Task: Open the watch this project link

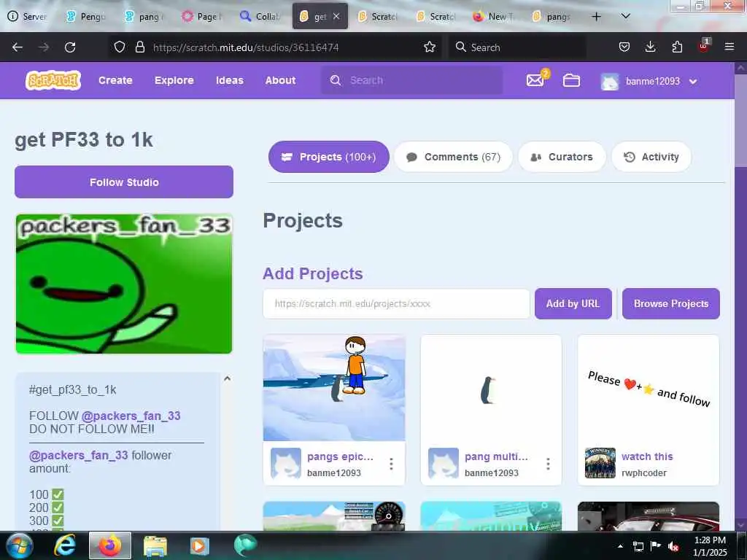Action: (x=647, y=456)
